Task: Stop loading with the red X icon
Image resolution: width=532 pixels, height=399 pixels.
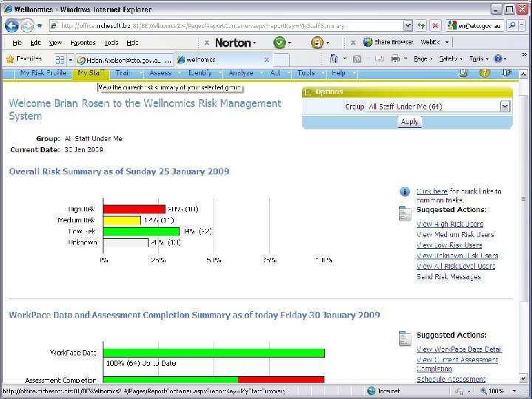Action: coord(435,25)
